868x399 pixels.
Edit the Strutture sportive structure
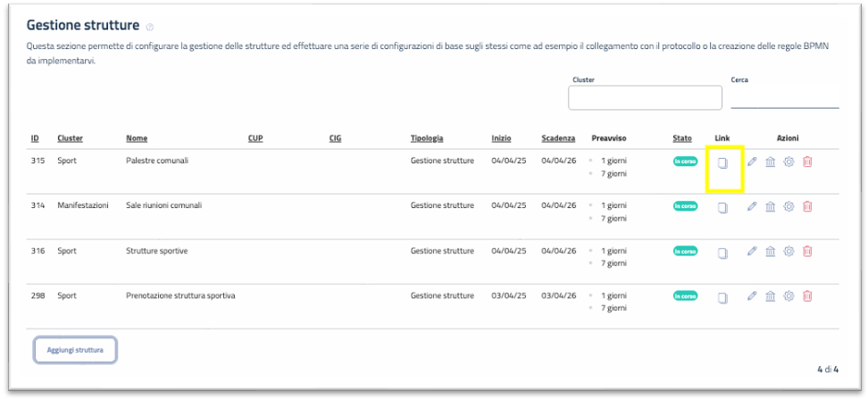752,251
